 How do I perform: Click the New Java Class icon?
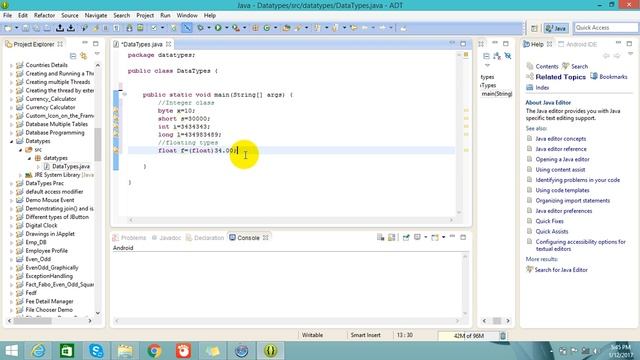point(267,28)
